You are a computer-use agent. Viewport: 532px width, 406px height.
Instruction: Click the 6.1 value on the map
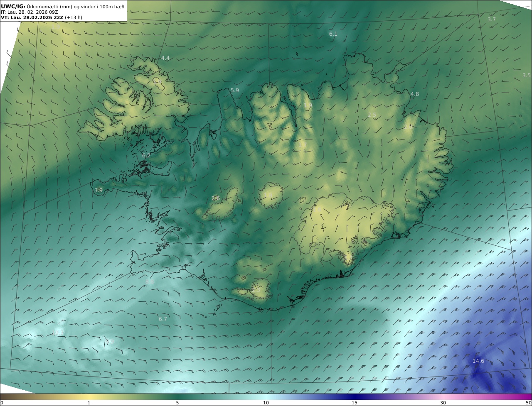pyautogui.click(x=333, y=34)
